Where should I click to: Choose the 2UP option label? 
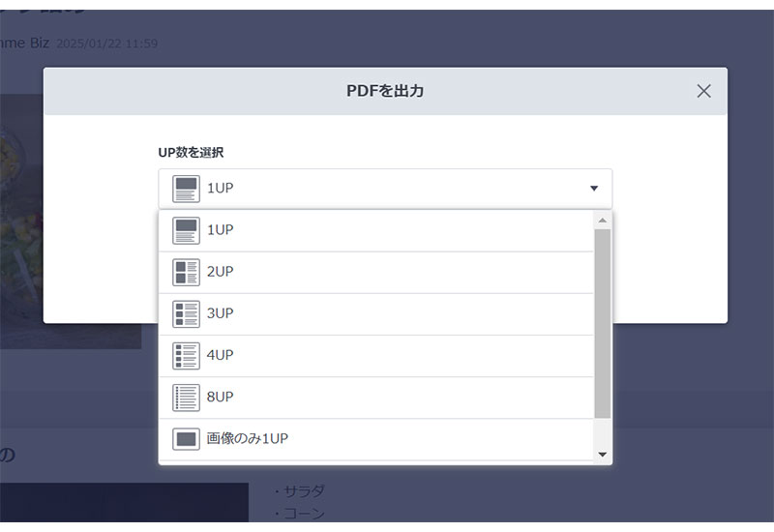point(221,272)
